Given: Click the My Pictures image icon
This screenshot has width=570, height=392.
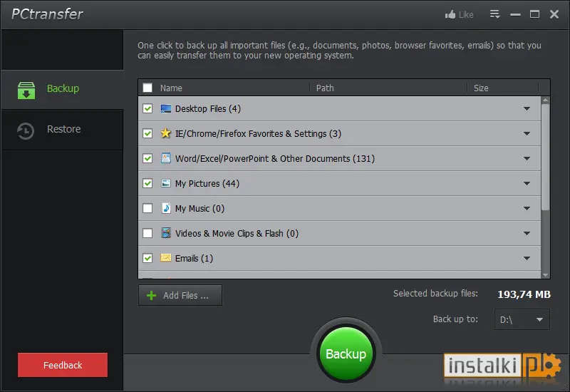Looking at the screenshot, I should (x=166, y=183).
